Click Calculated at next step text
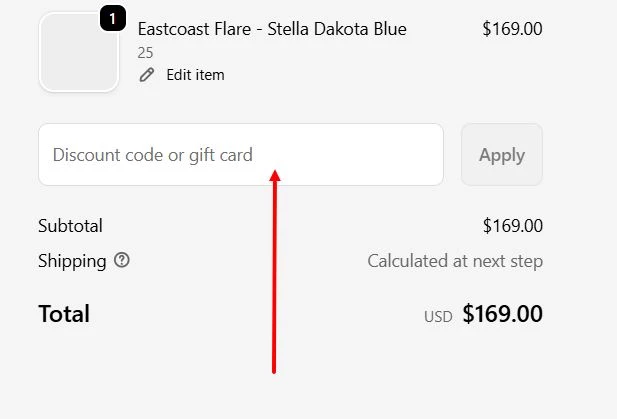 (455, 262)
